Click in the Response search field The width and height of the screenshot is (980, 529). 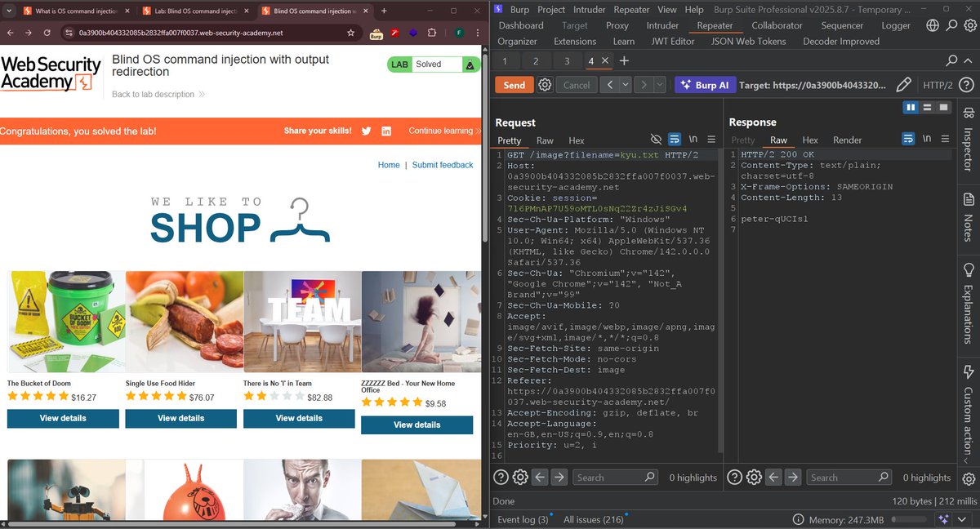pyautogui.click(x=848, y=478)
